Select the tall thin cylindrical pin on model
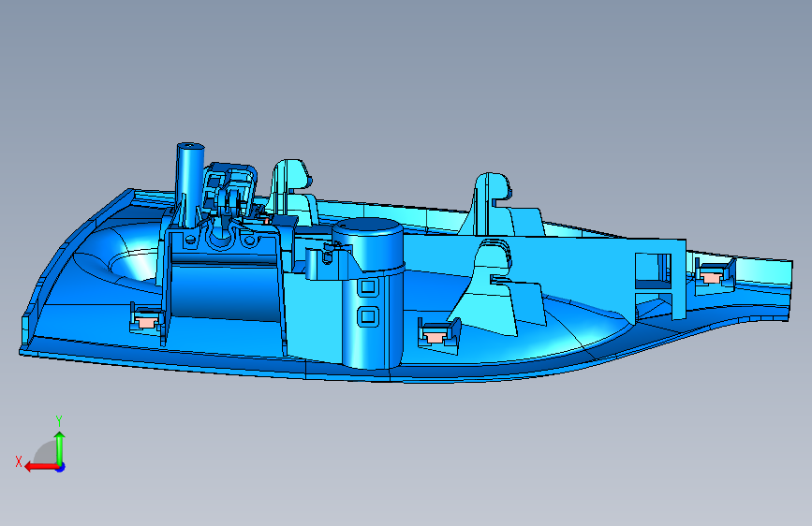This screenshot has height=526, width=812. (x=189, y=183)
